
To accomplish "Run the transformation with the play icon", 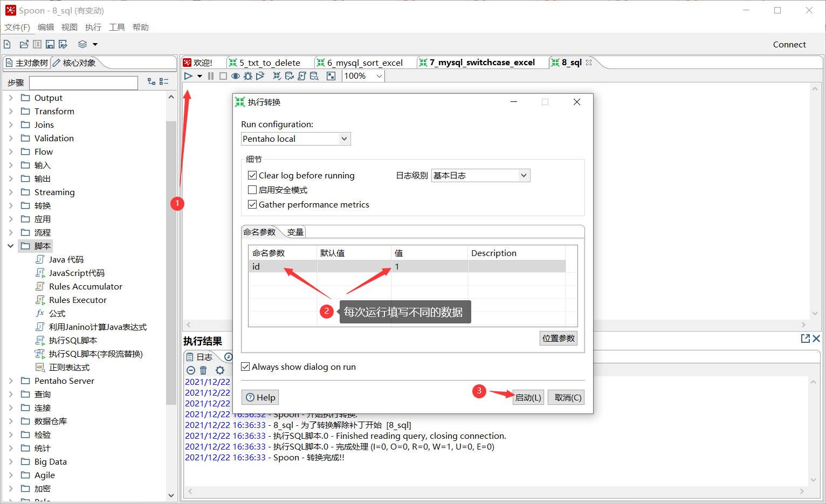I will [188, 75].
